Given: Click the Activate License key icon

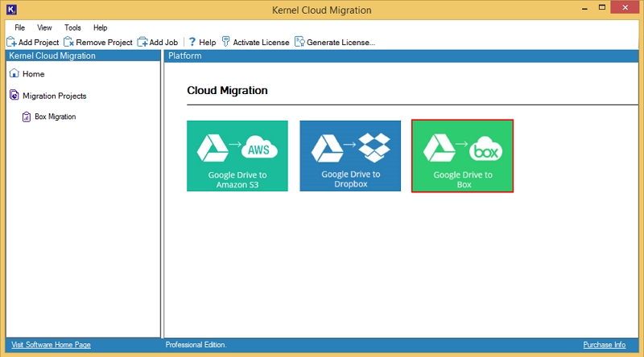Looking at the screenshot, I should pyautogui.click(x=225, y=42).
